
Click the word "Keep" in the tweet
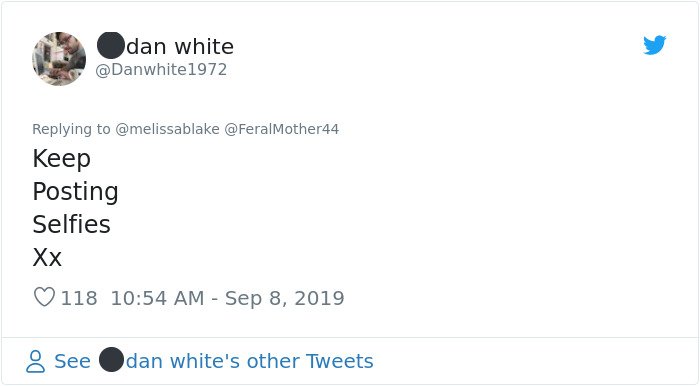point(62,159)
